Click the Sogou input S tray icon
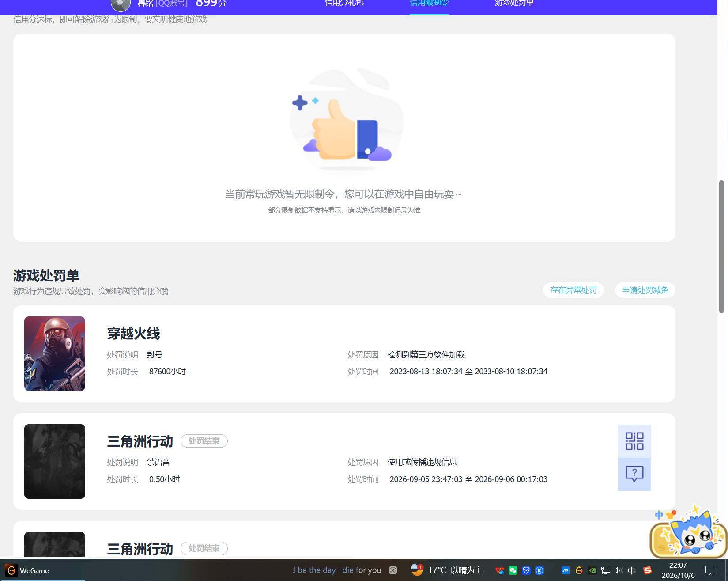Image resolution: width=728 pixels, height=581 pixels. click(648, 570)
